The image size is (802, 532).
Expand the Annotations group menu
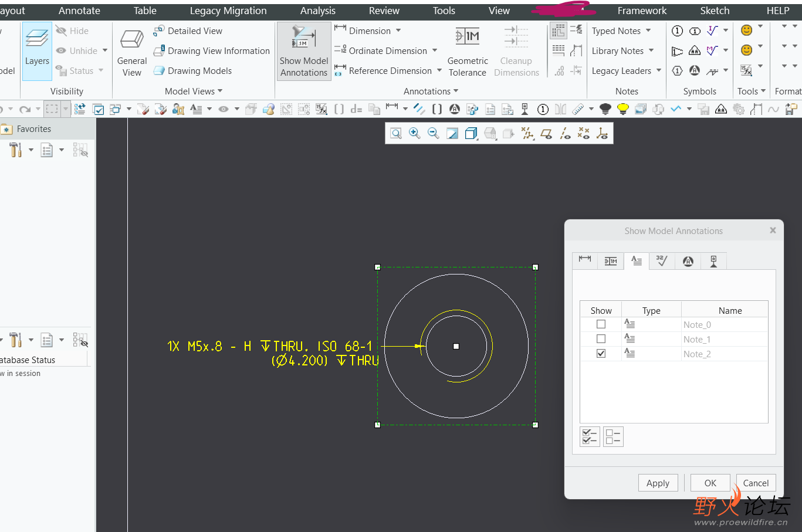click(x=431, y=91)
